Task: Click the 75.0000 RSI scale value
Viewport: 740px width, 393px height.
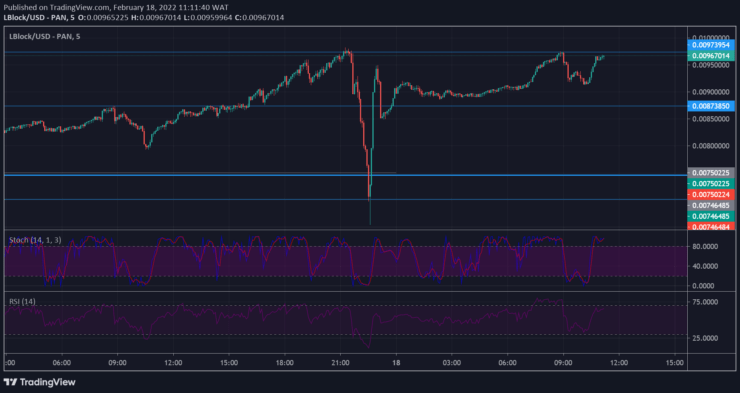Action: [x=705, y=302]
